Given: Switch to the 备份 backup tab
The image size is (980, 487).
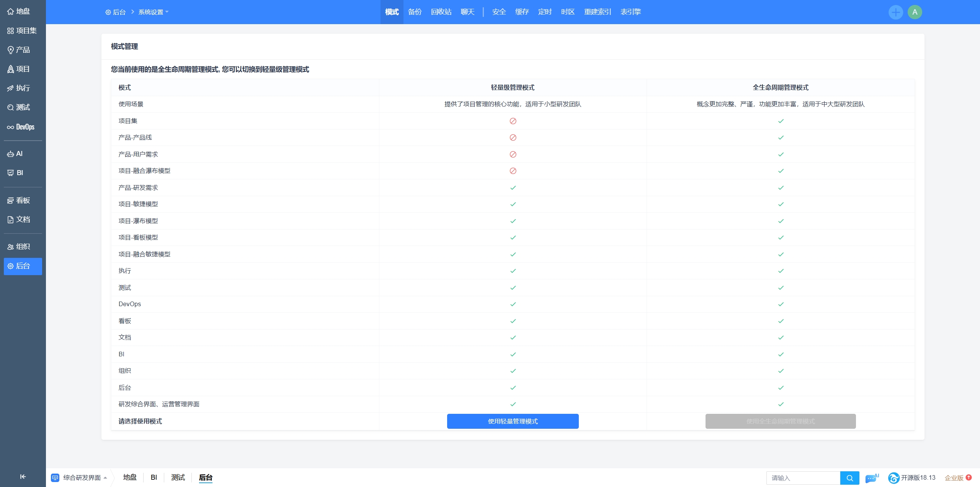Looking at the screenshot, I should tap(415, 12).
